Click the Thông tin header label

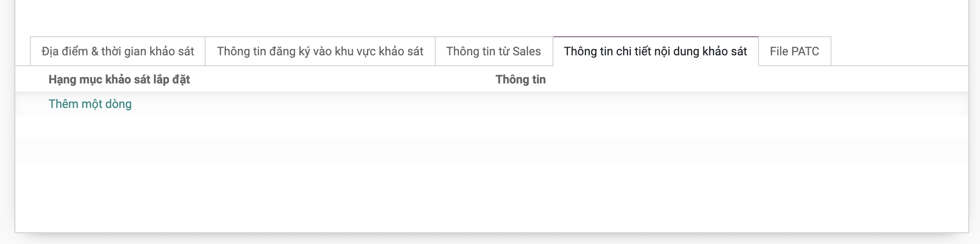coord(520,79)
